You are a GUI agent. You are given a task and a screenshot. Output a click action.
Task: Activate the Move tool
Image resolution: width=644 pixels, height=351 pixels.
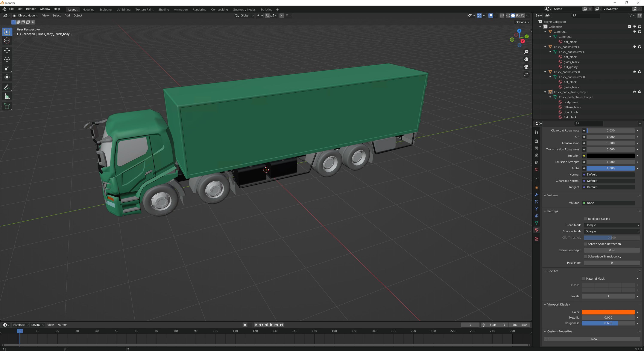7,51
